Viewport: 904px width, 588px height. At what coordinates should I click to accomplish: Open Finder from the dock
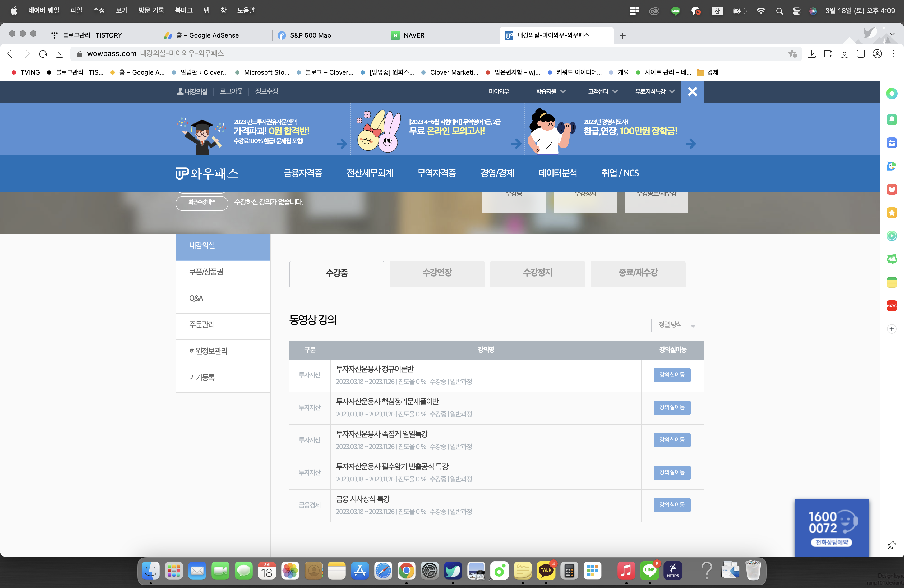(151, 571)
